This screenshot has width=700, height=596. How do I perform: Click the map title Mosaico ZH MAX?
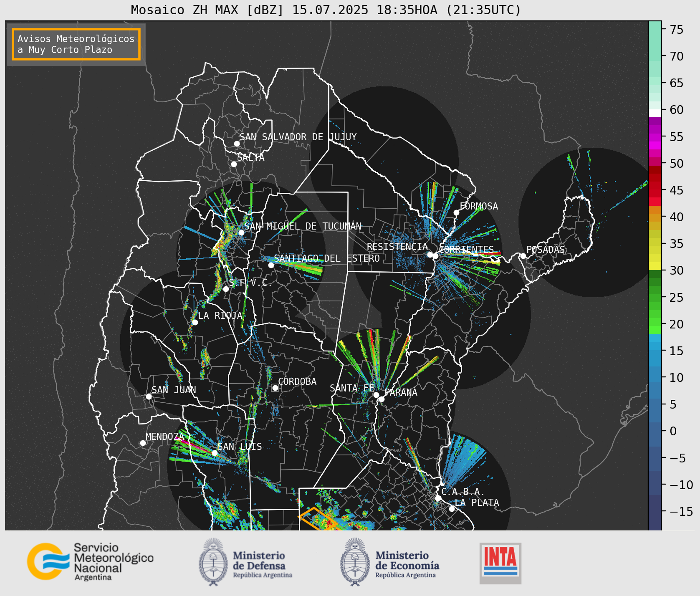(326, 10)
